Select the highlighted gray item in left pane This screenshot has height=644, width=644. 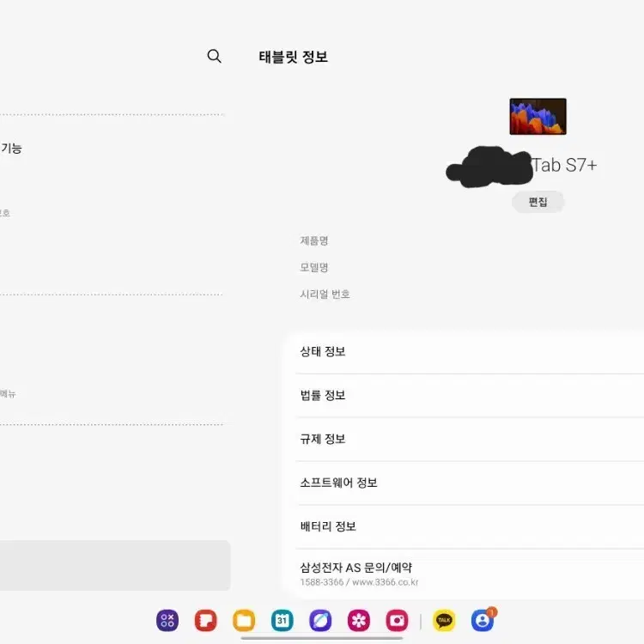(115, 566)
